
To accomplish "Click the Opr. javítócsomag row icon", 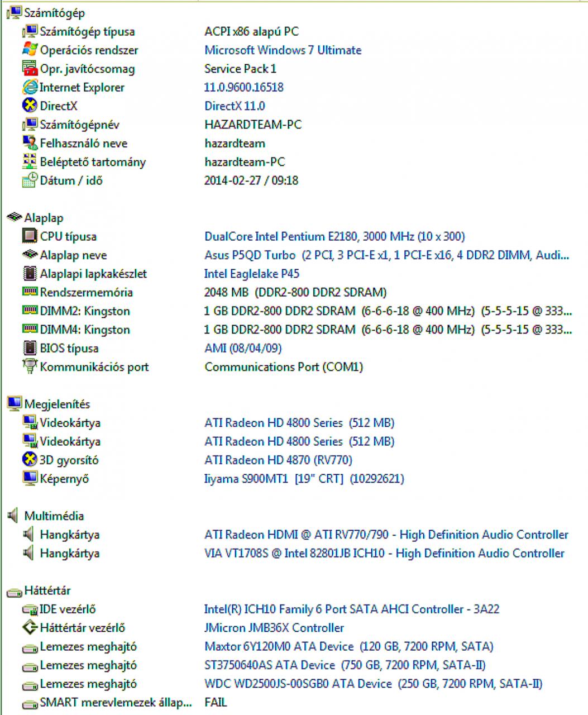I will 30,69.
